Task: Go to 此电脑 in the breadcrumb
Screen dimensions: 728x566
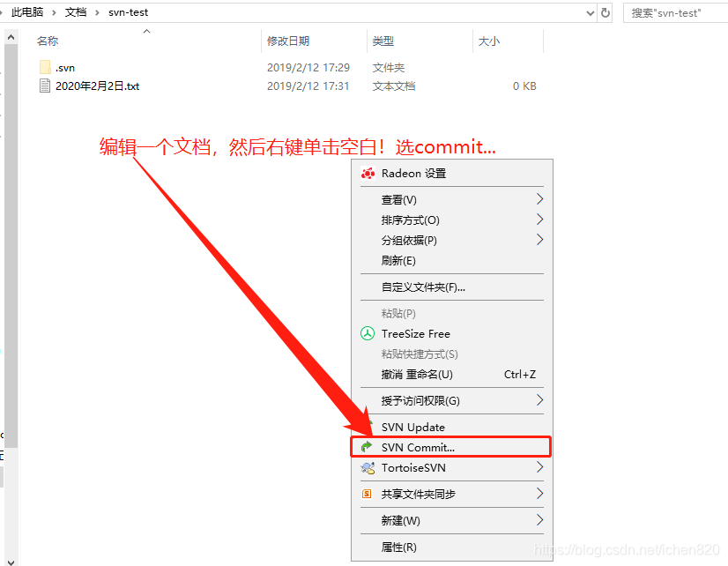Action: pos(27,12)
